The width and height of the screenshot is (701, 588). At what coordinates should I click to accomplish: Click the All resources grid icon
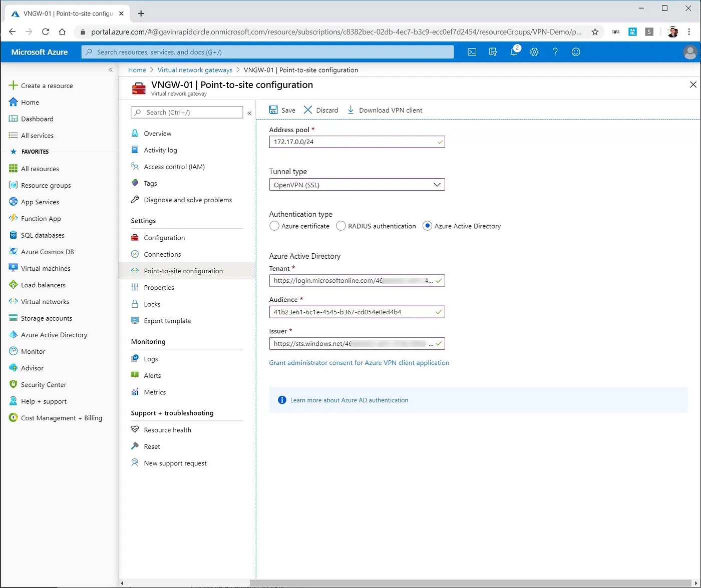pyautogui.click(x=14, y=169)
